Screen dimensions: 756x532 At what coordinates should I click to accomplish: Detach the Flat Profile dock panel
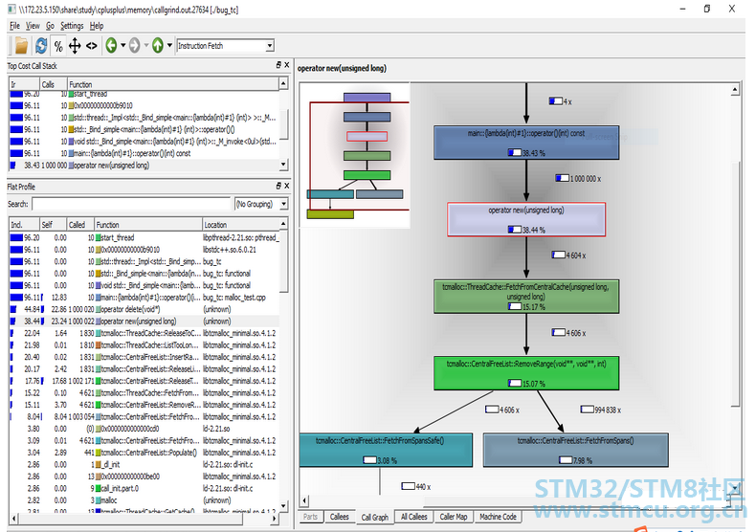click(278, 186)
